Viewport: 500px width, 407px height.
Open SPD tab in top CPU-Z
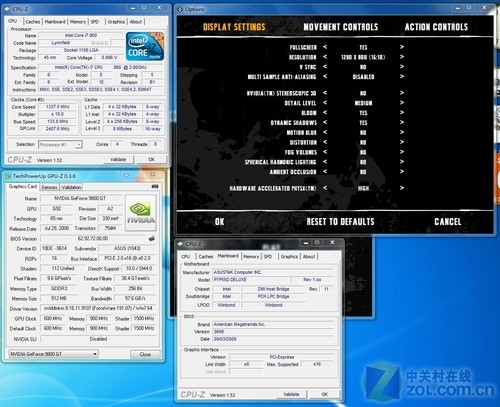[x=95, y=22]
